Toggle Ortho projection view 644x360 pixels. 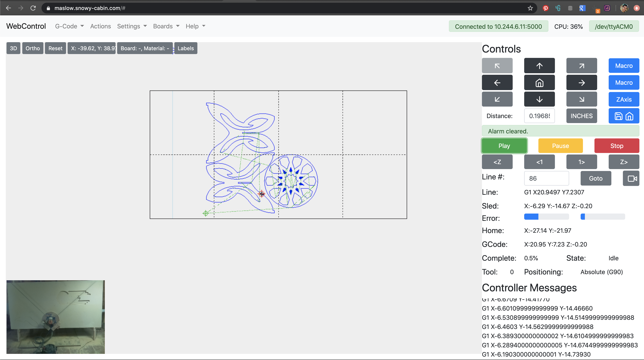(32, 48)
